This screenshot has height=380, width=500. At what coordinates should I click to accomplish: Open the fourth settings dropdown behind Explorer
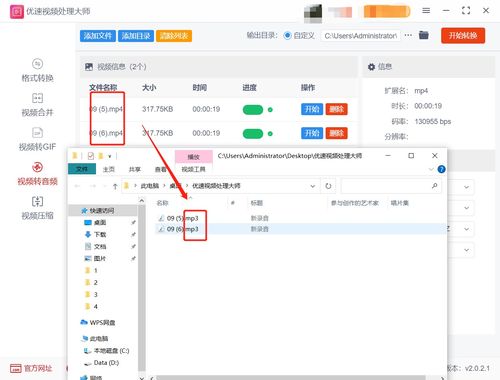pyautogui.click(x=466, y=250)
